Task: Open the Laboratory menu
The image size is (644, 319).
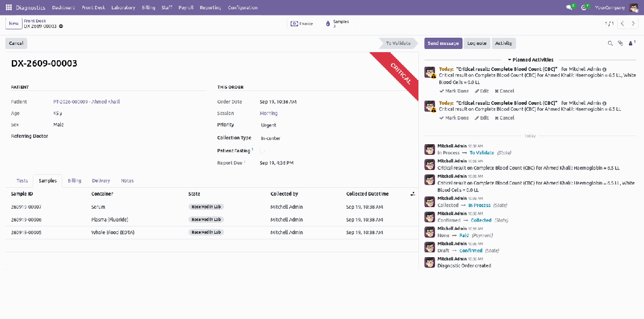Action: click(x=123, y=8)
